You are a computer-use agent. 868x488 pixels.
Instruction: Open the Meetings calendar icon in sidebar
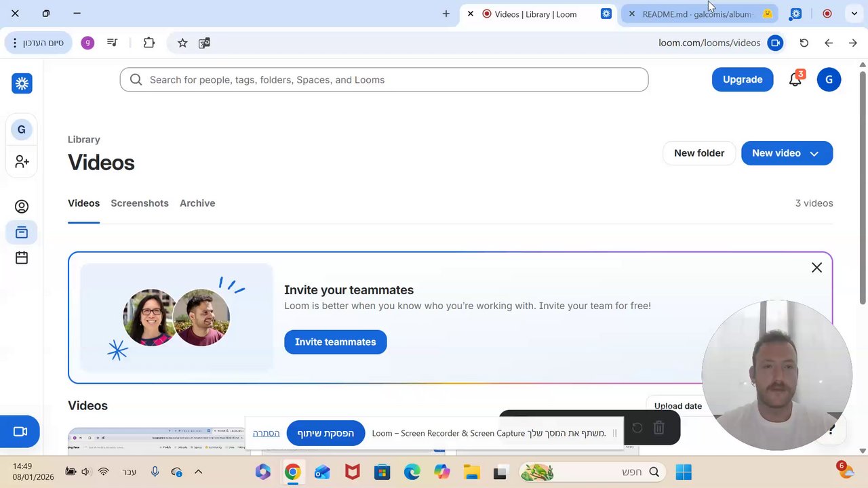point(22,258)
